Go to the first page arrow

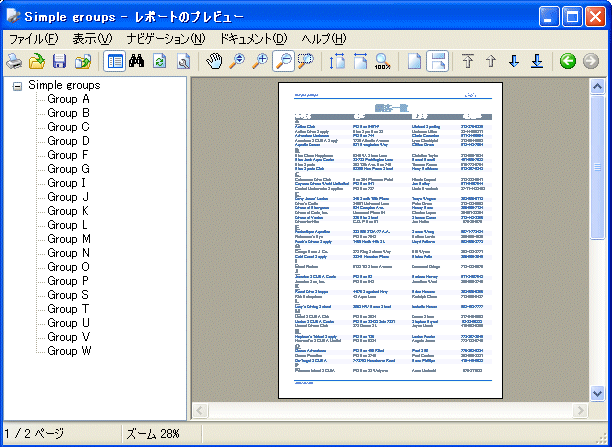(468, 61)
